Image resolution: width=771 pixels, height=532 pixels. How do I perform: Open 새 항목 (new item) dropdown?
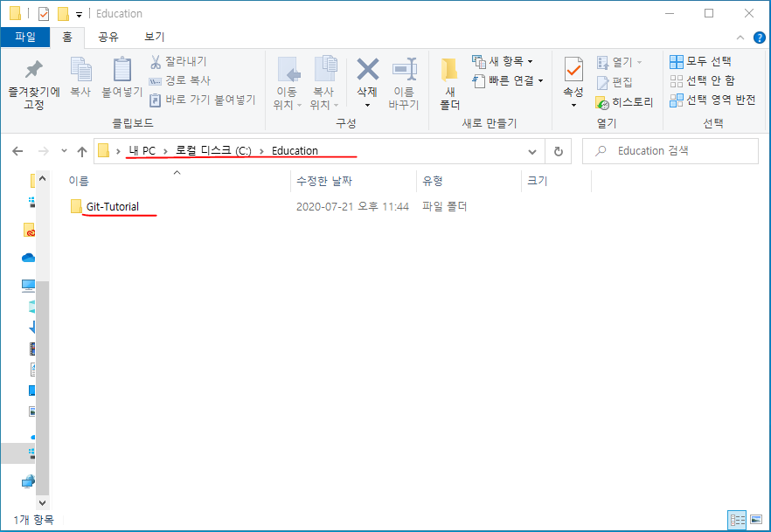pyautogui.click(x=503, y=61)
